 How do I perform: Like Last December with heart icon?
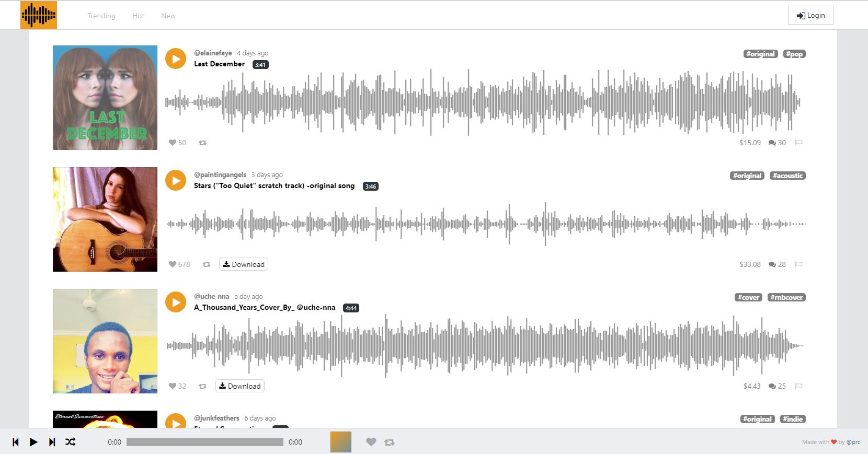[x=172, y=143]
